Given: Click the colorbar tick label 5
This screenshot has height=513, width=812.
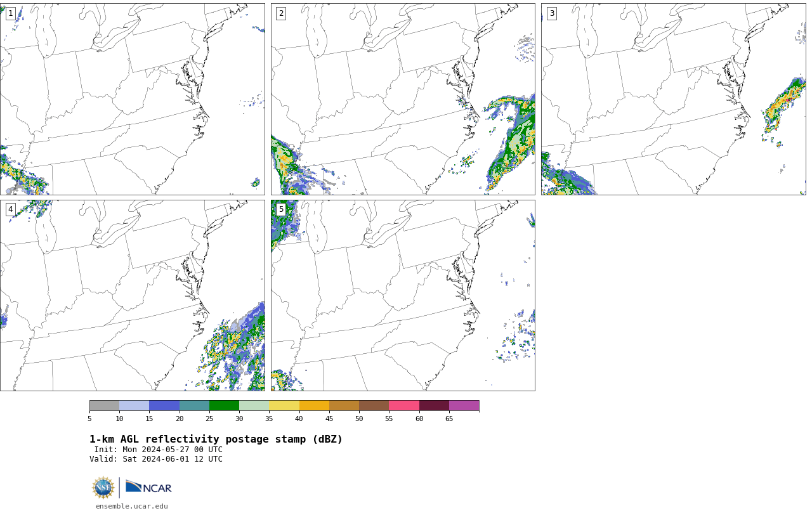Looking at the screenshot, I should (89, 419).
